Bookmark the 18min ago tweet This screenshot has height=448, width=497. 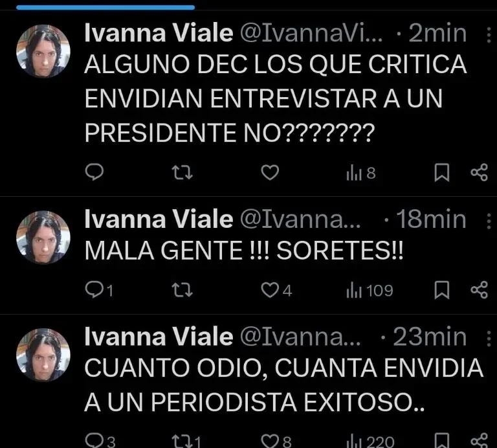[x=441, y=290]
